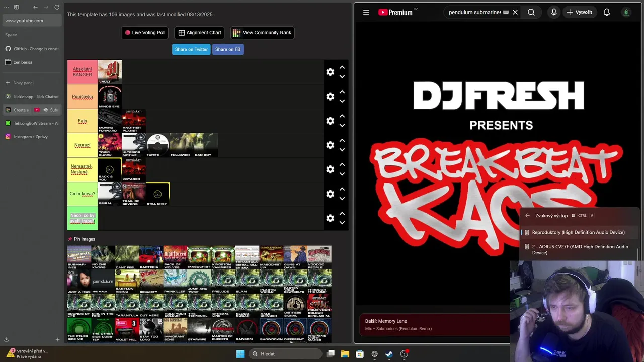Screen dimensions: 644x362
Task: Move Nemastné, Neslané tier down with arrow
Action: pos(342,174)
